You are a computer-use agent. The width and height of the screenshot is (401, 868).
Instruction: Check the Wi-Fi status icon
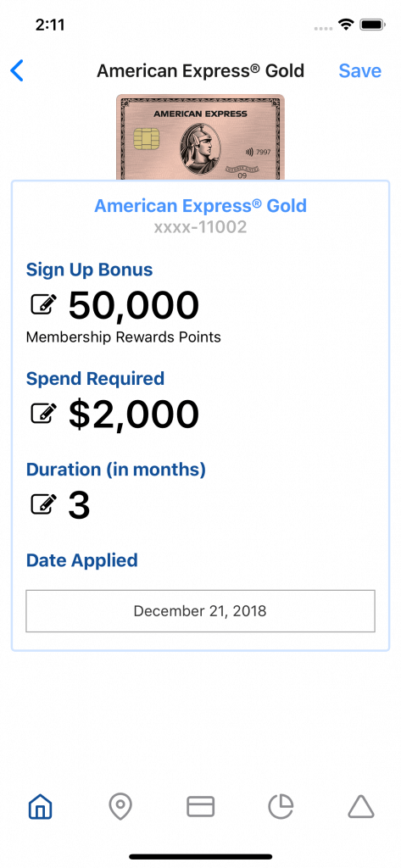click(348, 25)
